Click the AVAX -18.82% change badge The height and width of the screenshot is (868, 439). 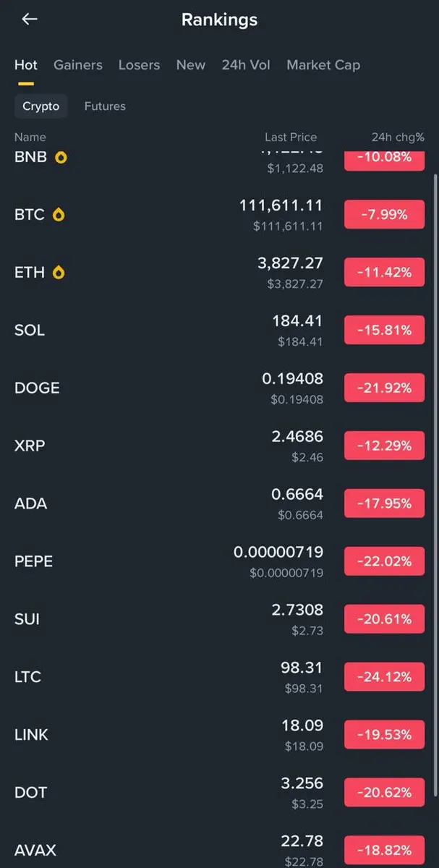(x=384, y=850)
